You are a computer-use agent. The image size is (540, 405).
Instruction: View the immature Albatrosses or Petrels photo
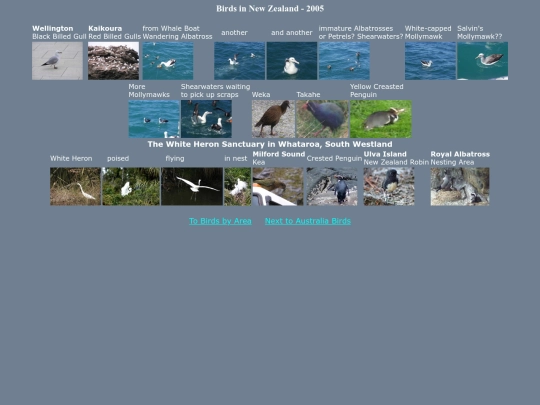point(344,61)
